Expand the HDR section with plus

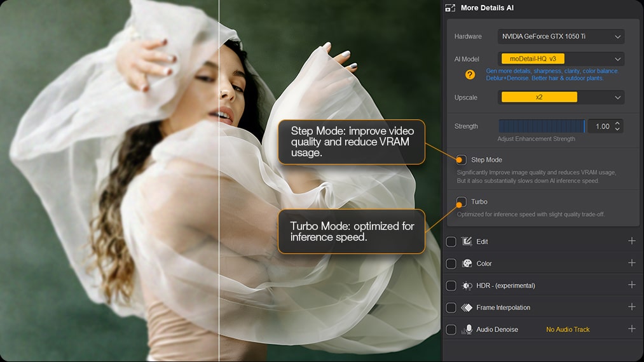point(631,285)
